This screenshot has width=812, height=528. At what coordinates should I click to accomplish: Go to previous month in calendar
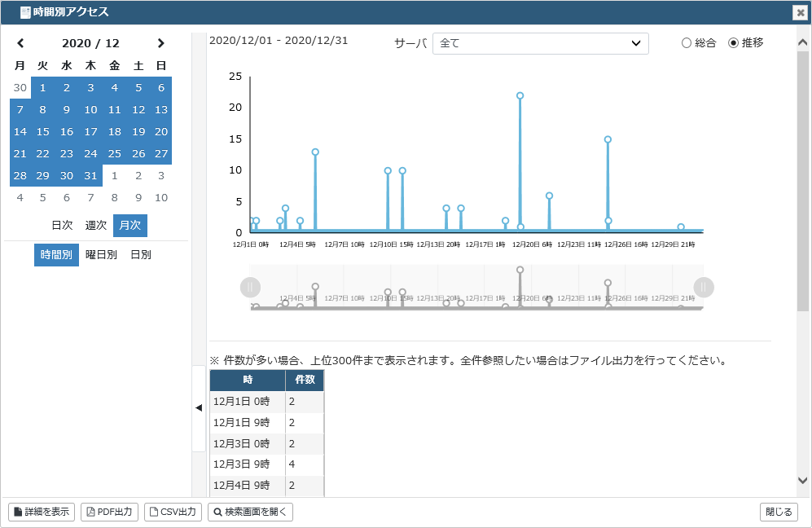click(x=20, y=43)
